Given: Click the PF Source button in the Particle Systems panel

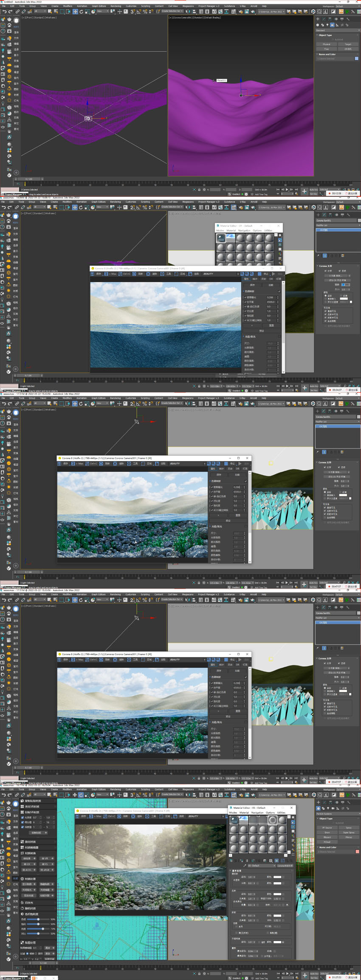Looking at the screenshot, I should pos(327,827).
